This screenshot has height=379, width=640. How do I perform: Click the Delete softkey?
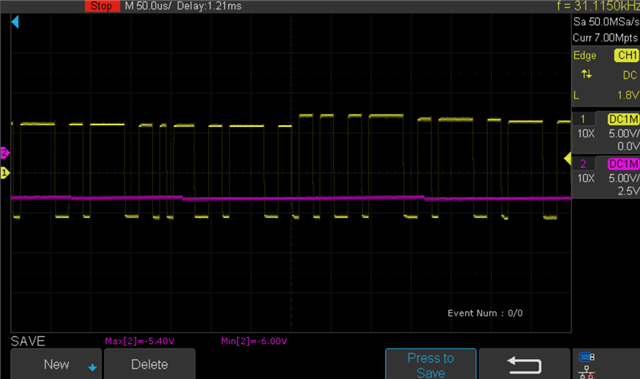[149, 364]
